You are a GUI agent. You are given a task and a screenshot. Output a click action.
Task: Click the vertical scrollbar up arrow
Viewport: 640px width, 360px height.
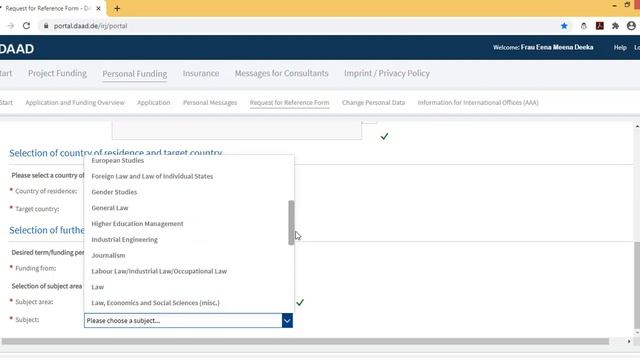point(637,127)
